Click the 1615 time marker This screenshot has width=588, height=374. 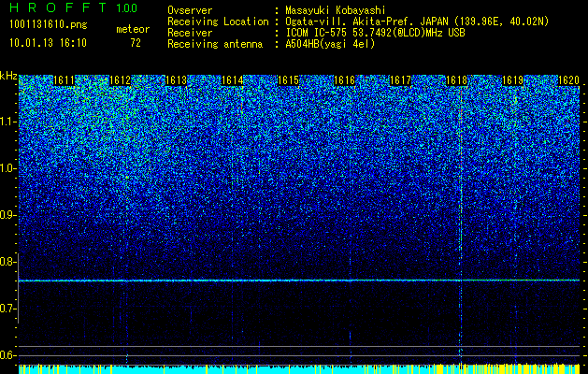tap(288, 80)
